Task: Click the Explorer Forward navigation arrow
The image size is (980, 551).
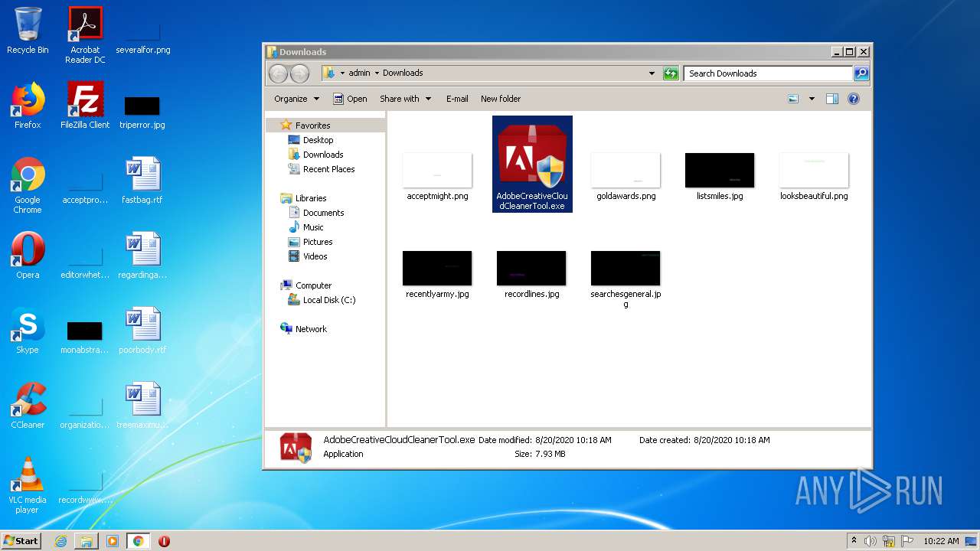Action: (x=300, y=73)
